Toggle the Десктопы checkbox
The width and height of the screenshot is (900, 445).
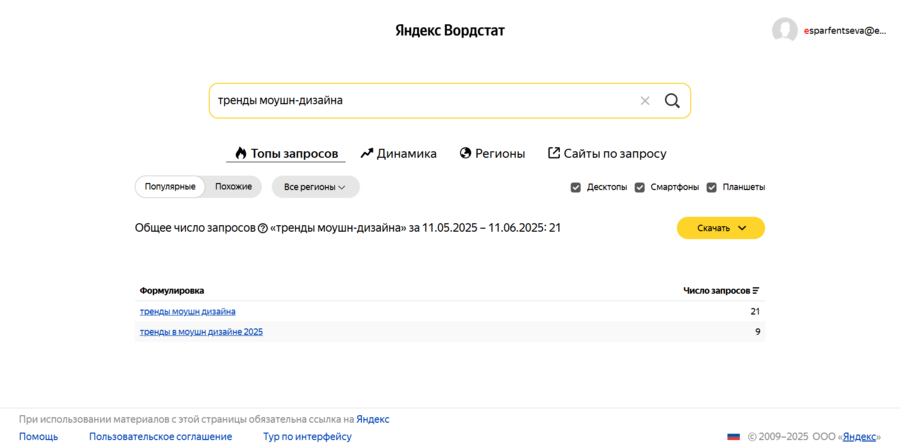click(x=576, y=187)
